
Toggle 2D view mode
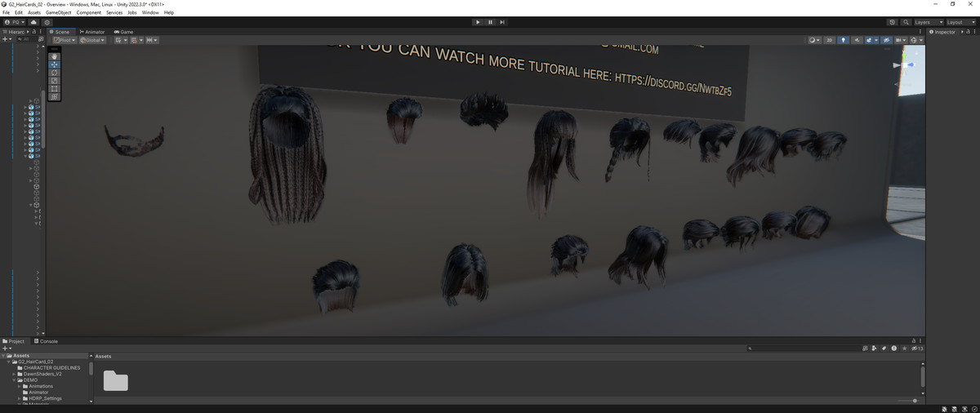tap(830, 40)
